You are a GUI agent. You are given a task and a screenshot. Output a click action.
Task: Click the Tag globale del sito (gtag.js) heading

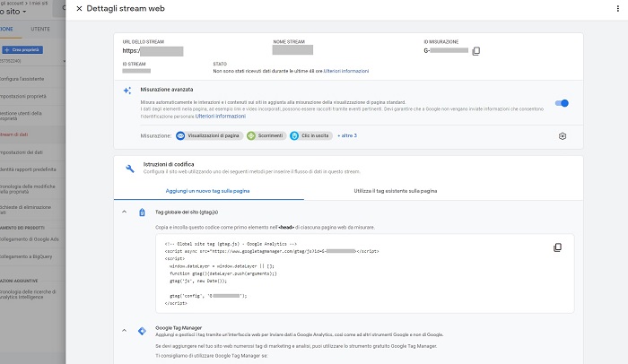187,212
